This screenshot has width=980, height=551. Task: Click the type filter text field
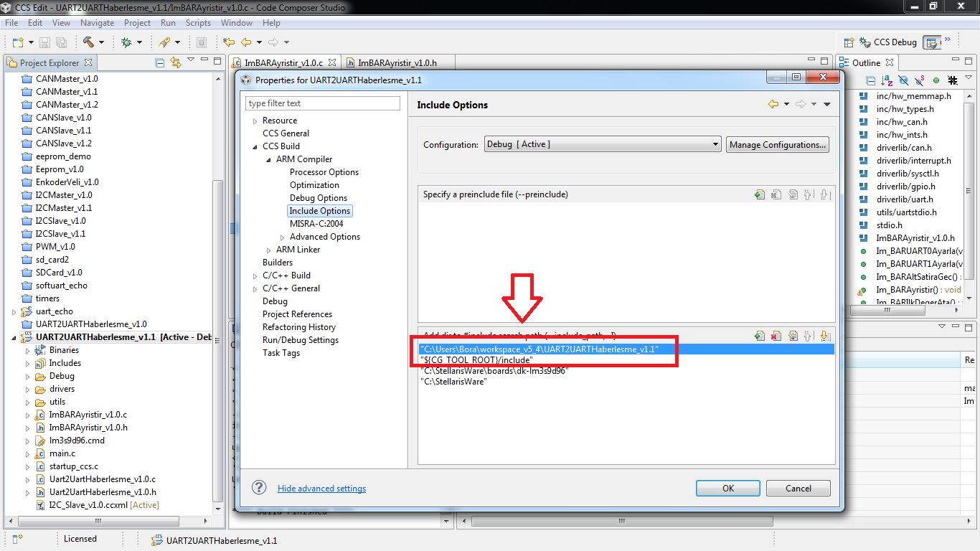pos(323,103)
